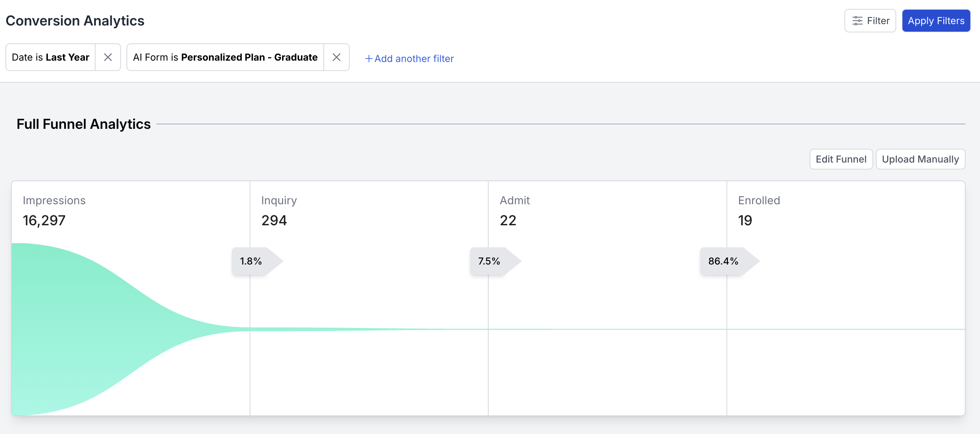Remove the AI Form filter chip
The width and height of the screenshot is (980, 434).
coord(336,57)
